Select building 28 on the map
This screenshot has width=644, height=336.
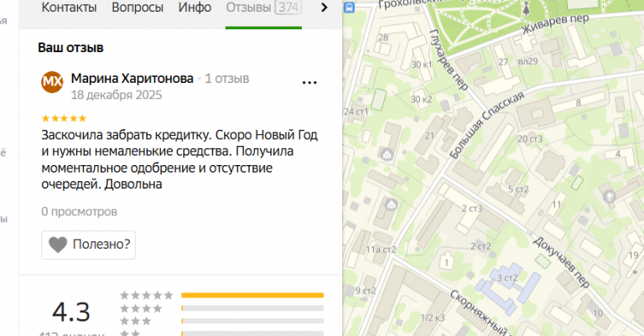pos(383,38)
